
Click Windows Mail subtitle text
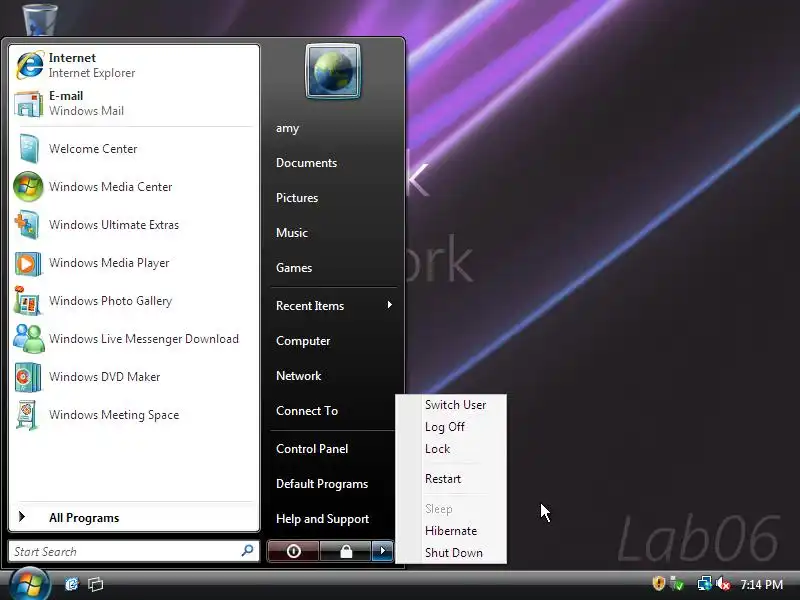point(86,111)
